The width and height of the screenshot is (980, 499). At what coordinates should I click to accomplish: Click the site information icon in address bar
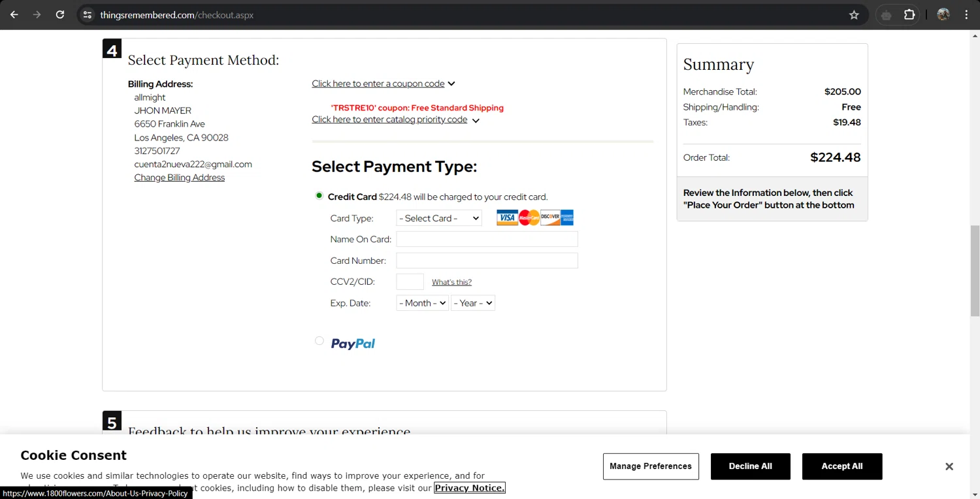pos(88,15)
